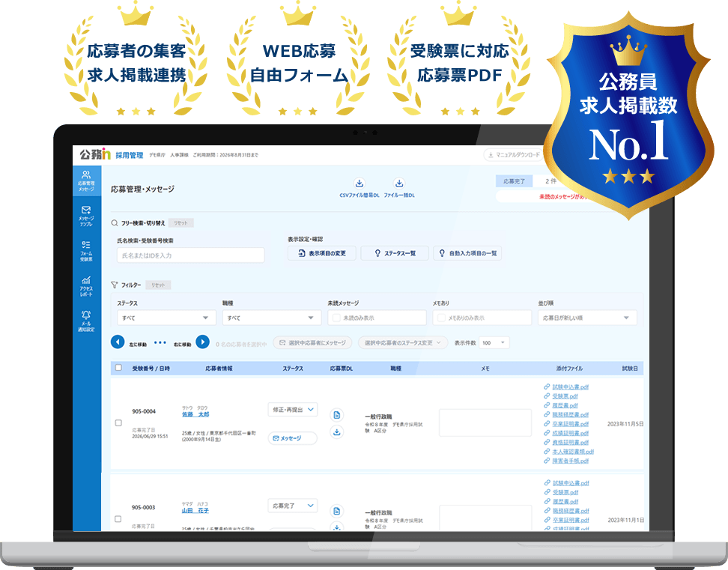Image resolution: width=728 pixels, height=570 pixels.
Task: Open 卒業証明書.pdf for 905-0004
Action: (570, 424)
